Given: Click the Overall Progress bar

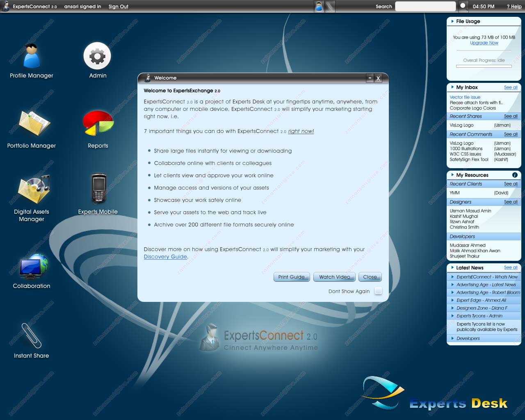Looking at the screenshot, I should (x=484, y=66).
